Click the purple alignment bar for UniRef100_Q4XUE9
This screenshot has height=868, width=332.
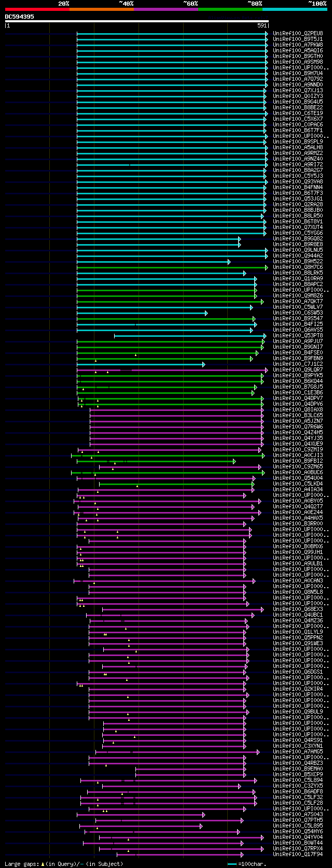point(177,444)
